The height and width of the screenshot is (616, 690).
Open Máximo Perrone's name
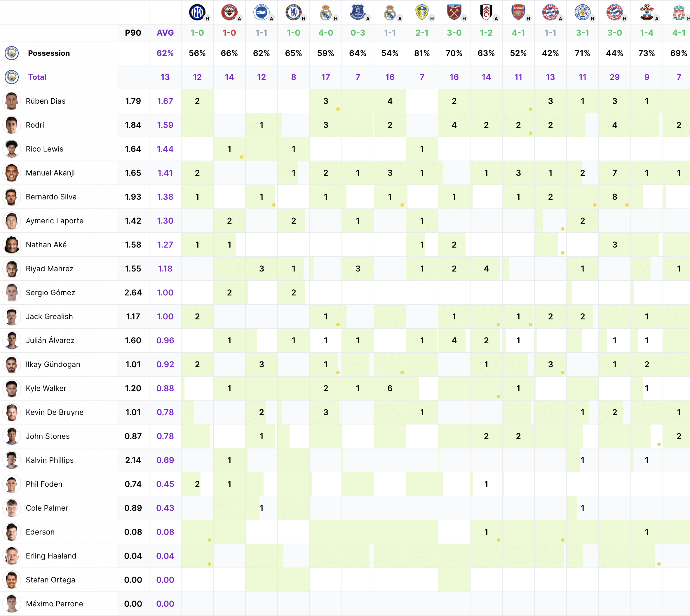pyautogui.click(x=54, y=604)
